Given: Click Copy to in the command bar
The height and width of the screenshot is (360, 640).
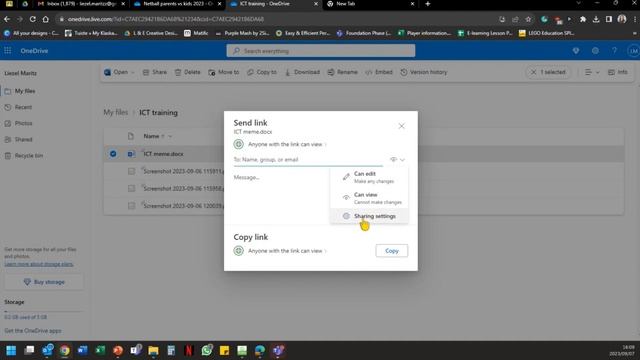Looking at the screenshot, I should (x=262, y=72).
